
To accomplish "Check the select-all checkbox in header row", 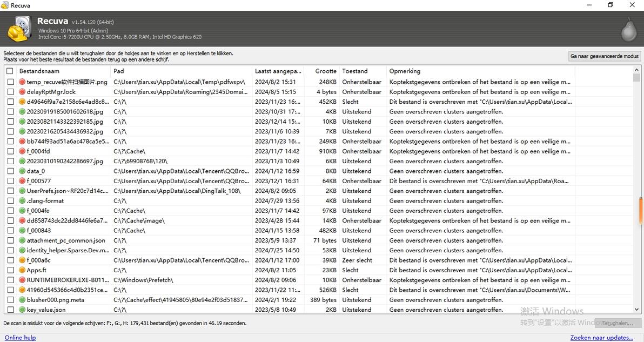I will tap(10, 71).
